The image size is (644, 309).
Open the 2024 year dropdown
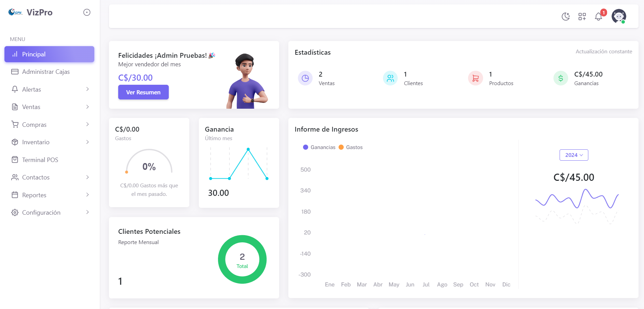point(574,155)
